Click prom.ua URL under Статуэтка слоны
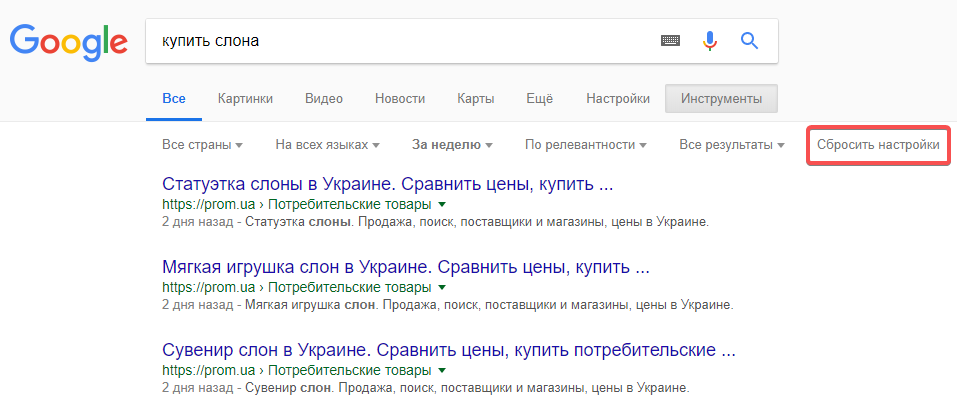 [297, 204]
